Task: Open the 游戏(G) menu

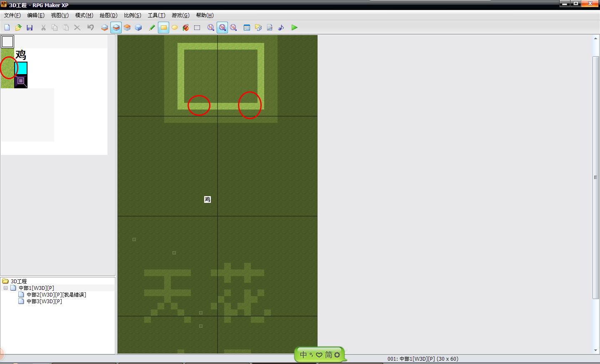Action: [180, 15]
